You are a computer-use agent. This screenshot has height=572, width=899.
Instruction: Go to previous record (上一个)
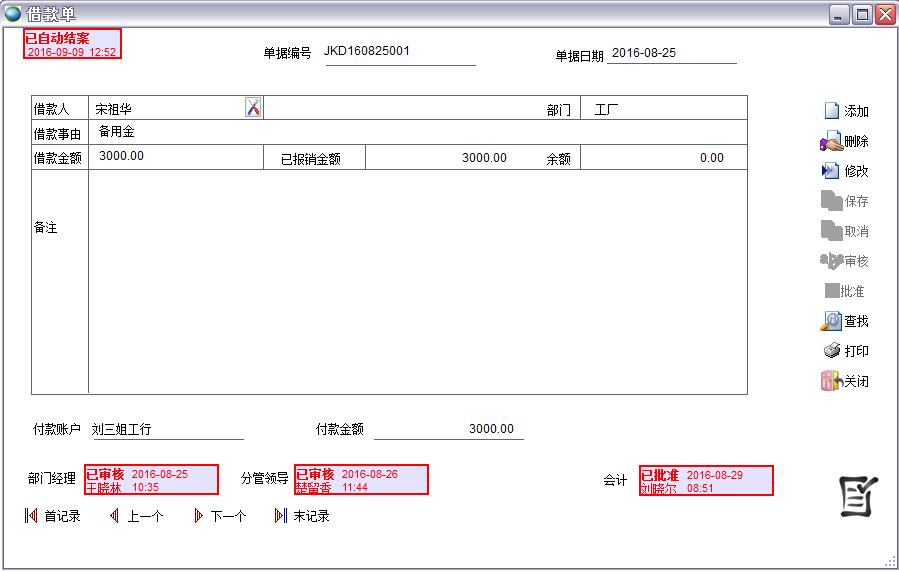114,516
